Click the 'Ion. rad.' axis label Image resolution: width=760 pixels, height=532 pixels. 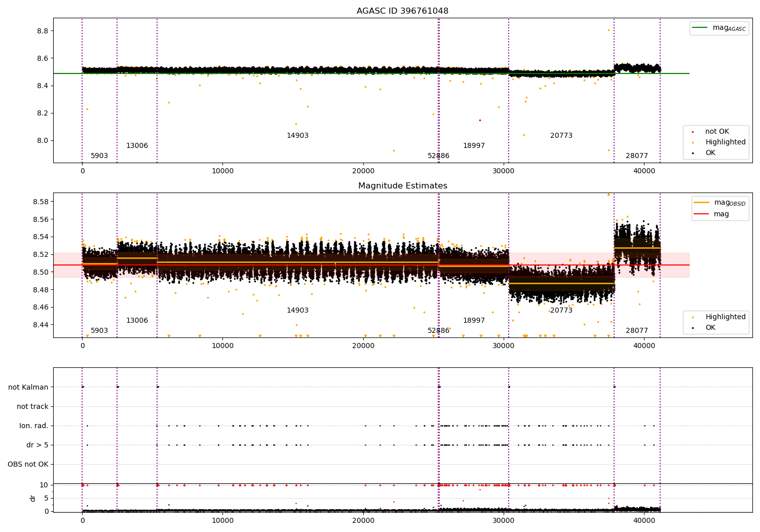click(34, 426)
